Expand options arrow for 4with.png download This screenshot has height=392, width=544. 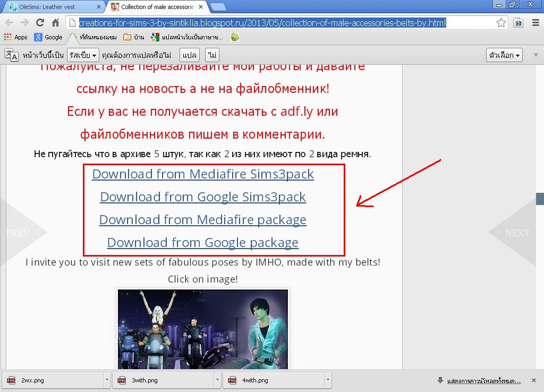328,380
